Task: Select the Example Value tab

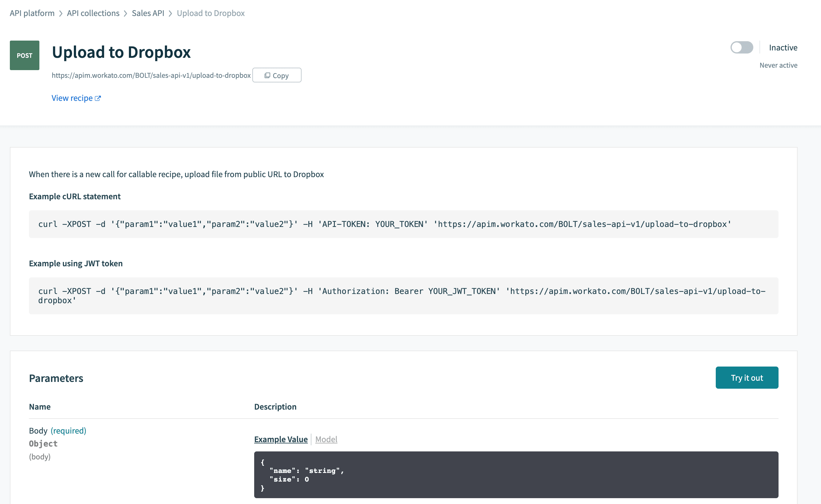Action: [x=281, y=439]
